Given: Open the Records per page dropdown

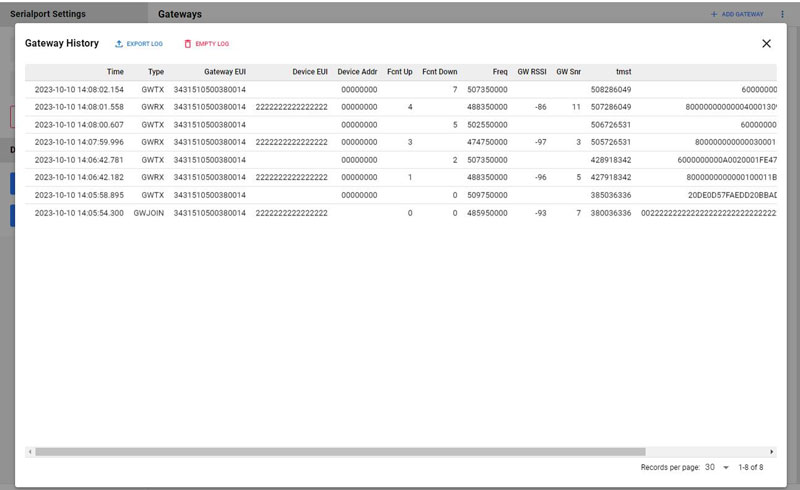Looking at the screenshot, I should [716, 467].
